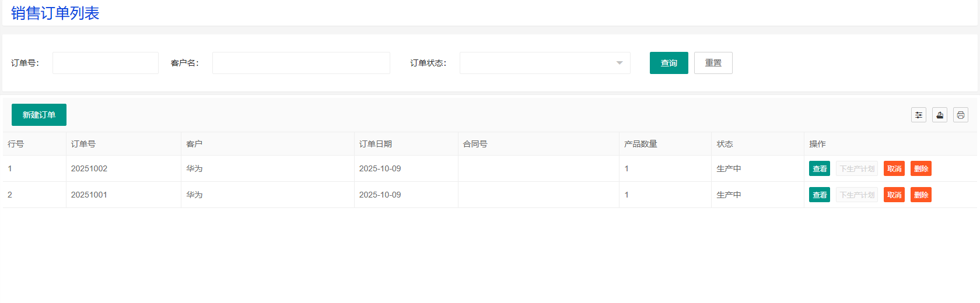
Task: Remove order 20251001 using 删除
Action: (921, 195)
